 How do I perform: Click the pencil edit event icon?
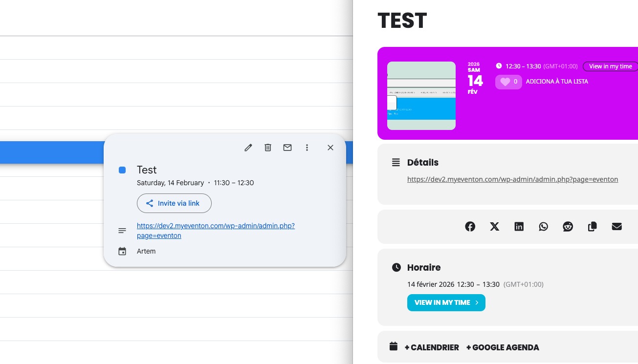pos(248,148)
